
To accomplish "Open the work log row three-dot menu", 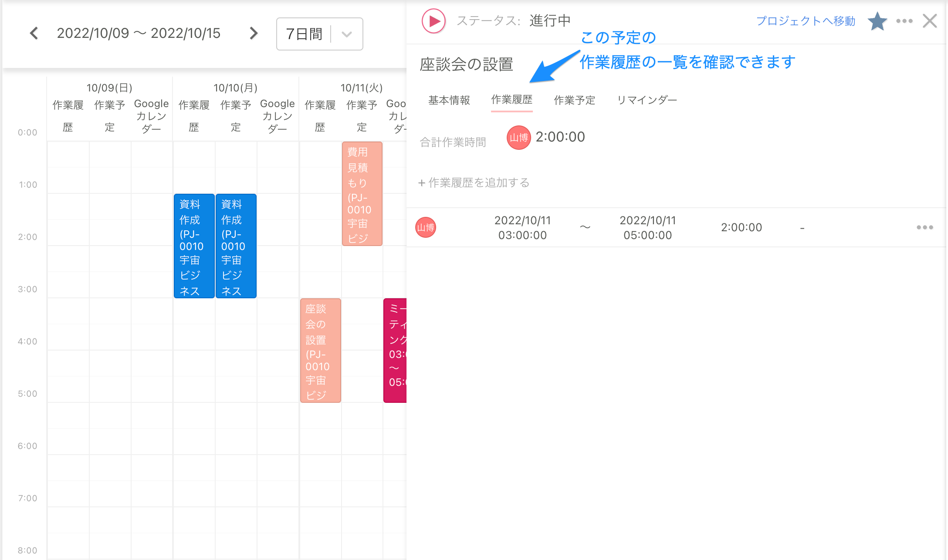I will (924, 227).
